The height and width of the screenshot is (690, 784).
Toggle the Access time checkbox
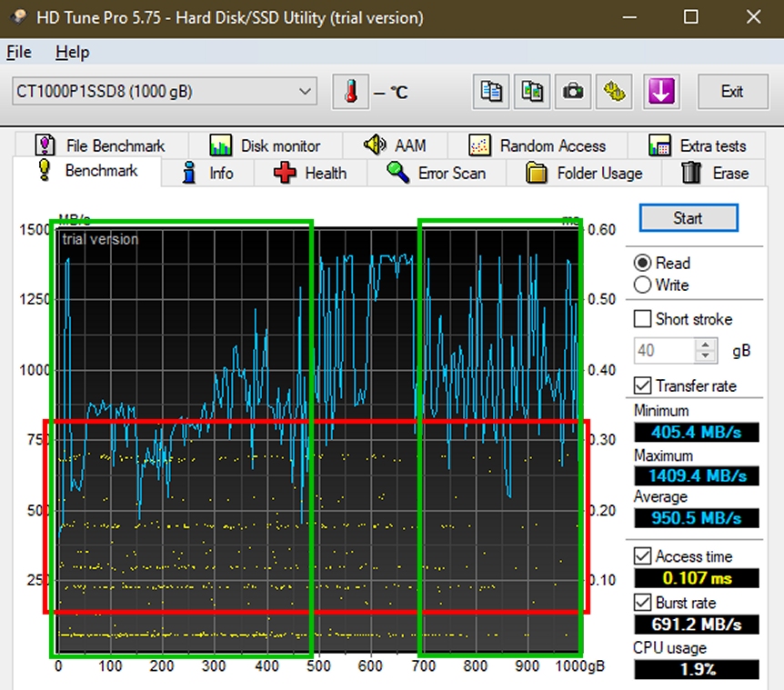(x=642, y=556)
